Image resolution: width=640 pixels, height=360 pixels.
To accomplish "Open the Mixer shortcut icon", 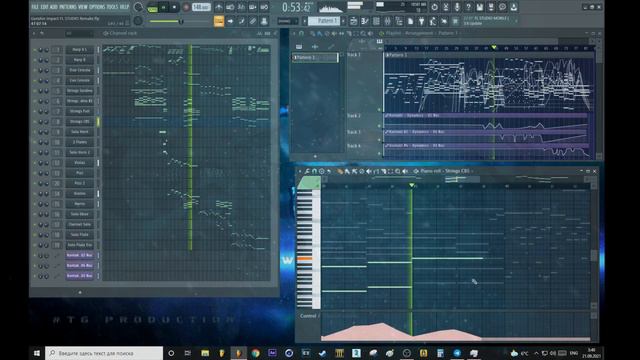I will [x=387, y=21].
